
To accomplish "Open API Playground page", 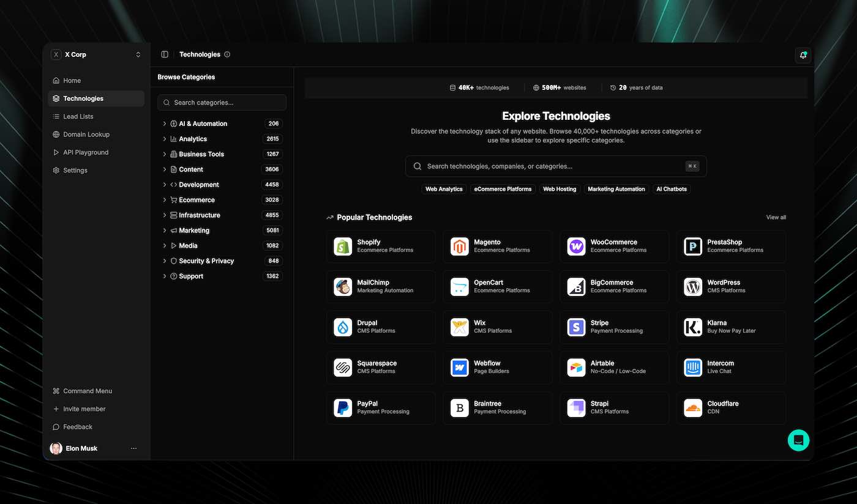I will (96, 152).
